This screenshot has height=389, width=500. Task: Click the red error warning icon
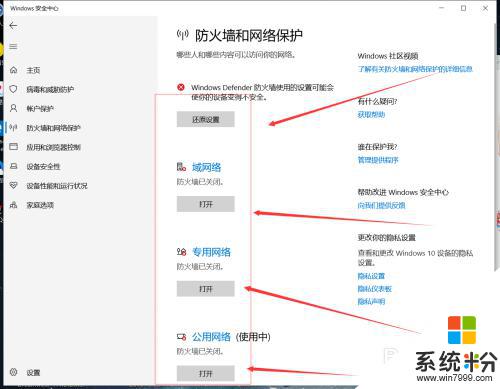click(x=181, y=87)
